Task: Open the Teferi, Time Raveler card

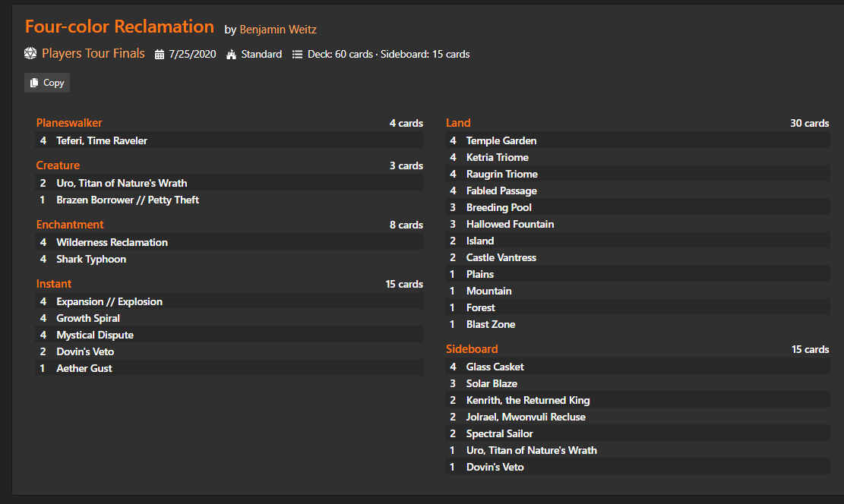Action: pyautogui.click(x=102, y=140)
